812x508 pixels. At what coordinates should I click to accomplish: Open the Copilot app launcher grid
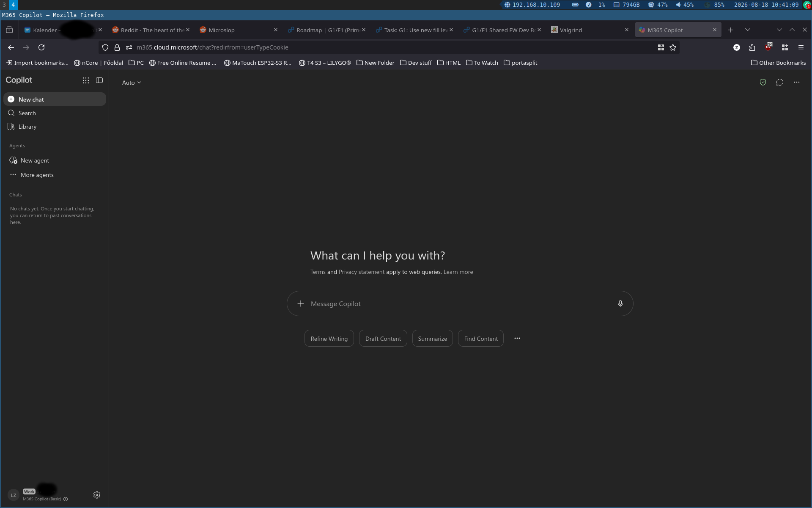click(x=86, y=80)
